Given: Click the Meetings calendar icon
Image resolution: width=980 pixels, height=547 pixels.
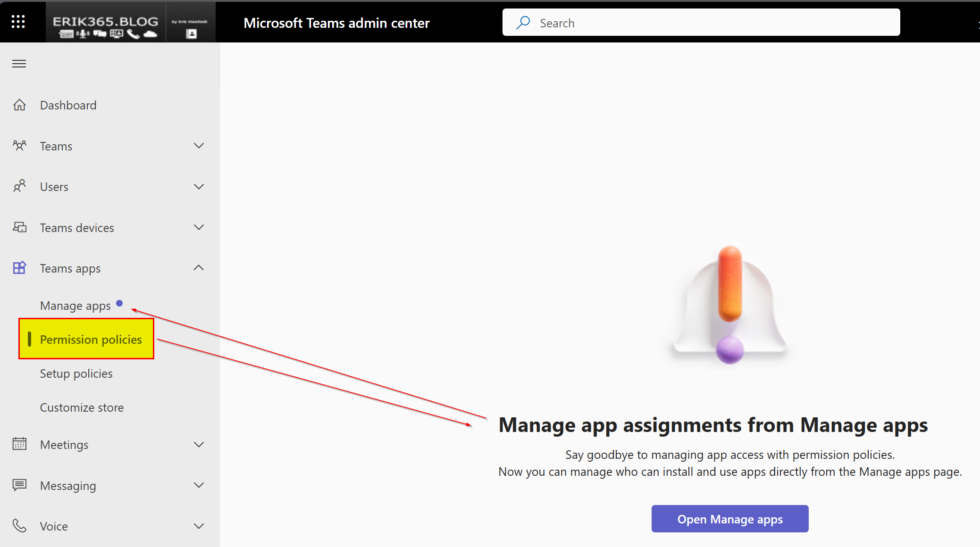Looking at the screenshot, I should click(x=19, y=444).
